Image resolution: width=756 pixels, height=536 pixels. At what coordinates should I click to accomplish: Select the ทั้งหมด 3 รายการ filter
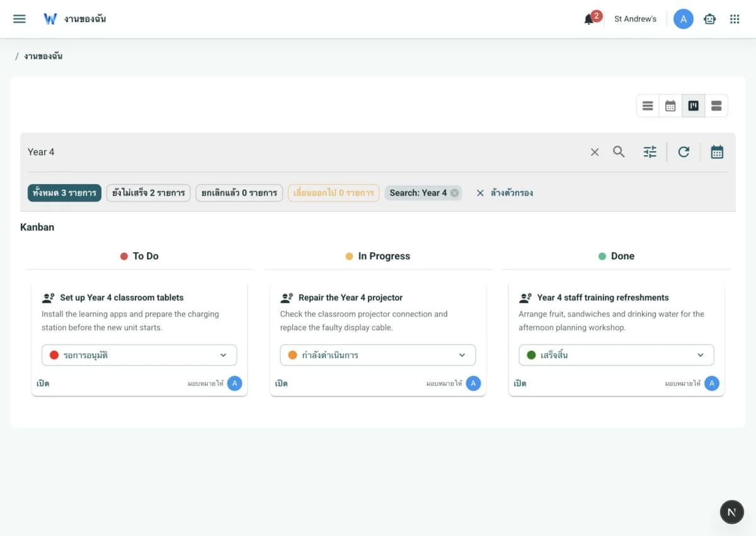[64, 193]
